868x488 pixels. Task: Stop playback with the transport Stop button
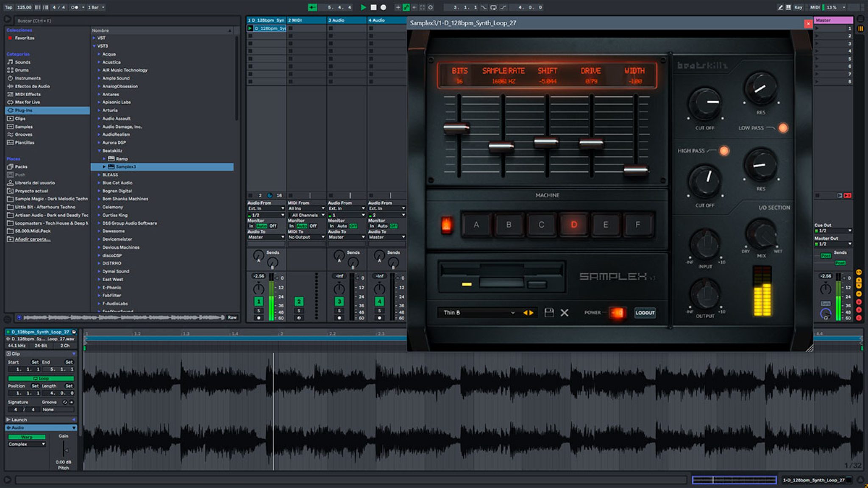click(373, 7)
